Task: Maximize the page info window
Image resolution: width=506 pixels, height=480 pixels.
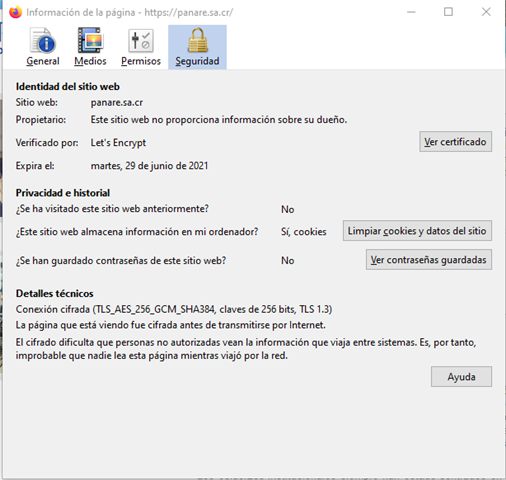Action: 448,12
